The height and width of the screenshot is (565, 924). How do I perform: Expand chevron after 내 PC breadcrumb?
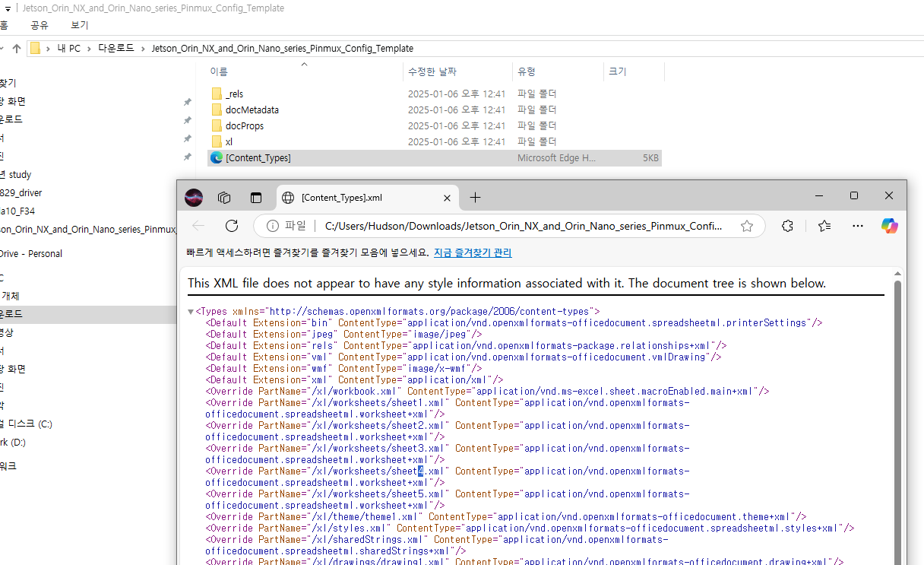pyautogui.click(x=89, y=48)
